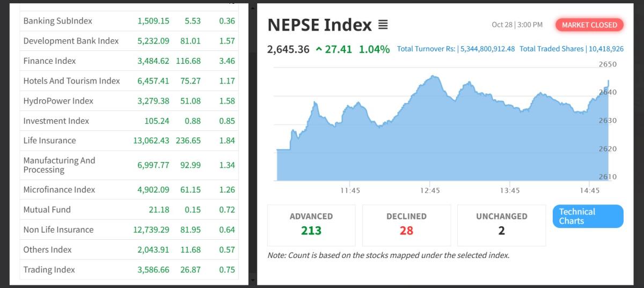The width and height of the screenshot is (644, 288).
Task: Select the Microfinance Index row
Action: coord(59,189)
